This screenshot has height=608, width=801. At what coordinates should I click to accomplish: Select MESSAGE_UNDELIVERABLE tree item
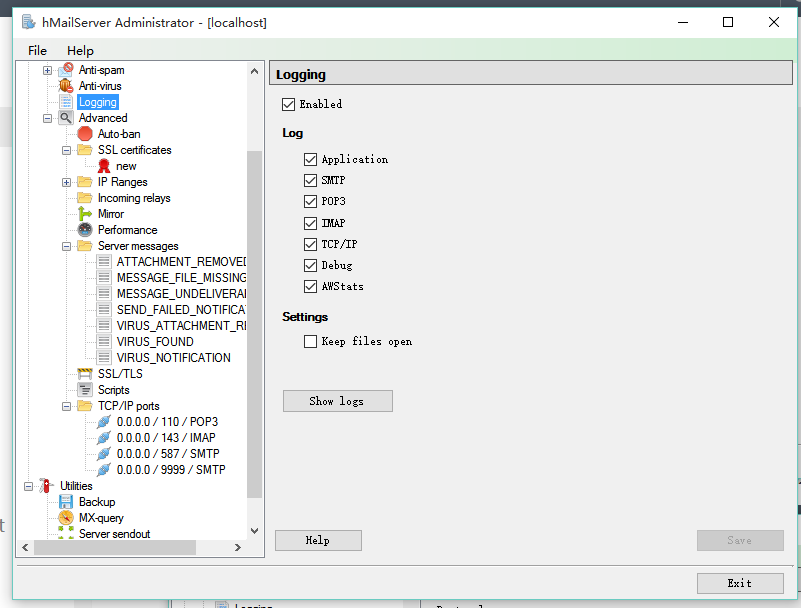click(x=181, y=294)
